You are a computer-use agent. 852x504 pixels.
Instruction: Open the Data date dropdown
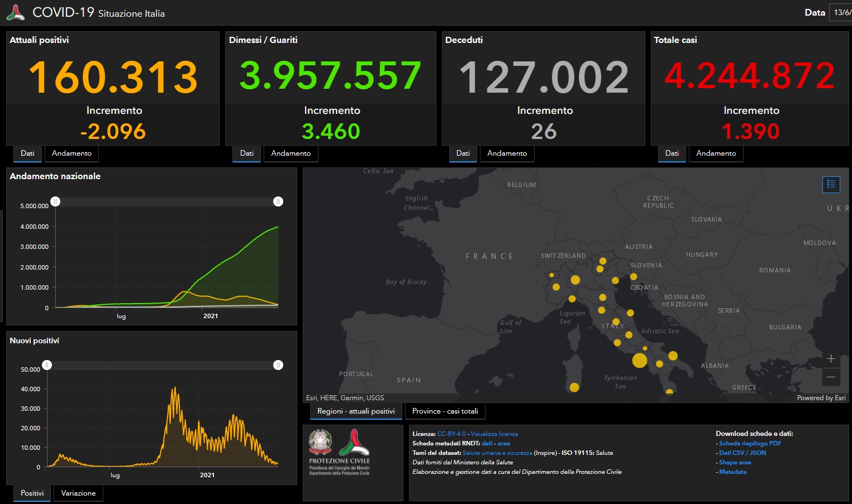pyautogui.click(x=841, y=12)
